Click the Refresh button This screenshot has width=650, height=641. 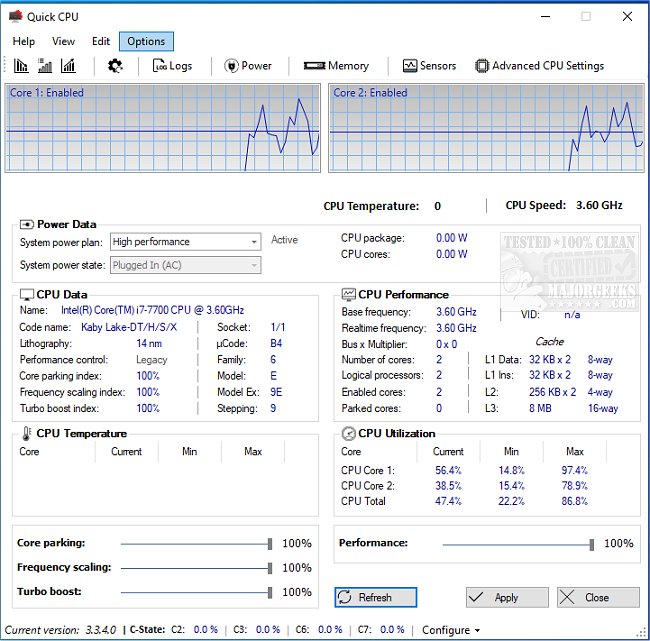coord(375,597)
